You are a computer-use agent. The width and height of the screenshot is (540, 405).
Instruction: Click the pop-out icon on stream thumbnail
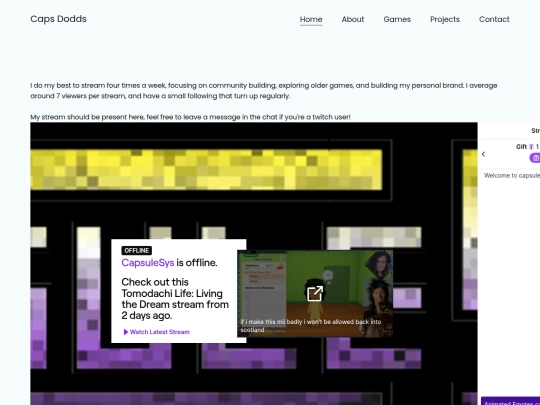pyautogui.click(x=315, y=294)
